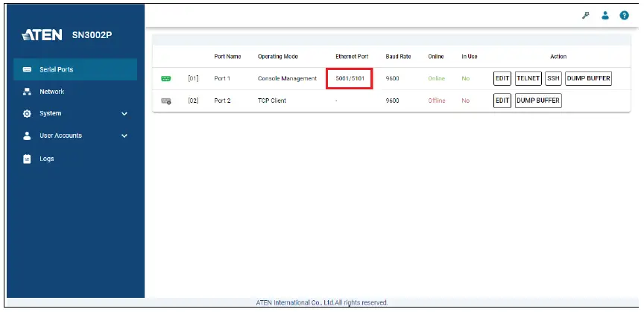Open the System menu item

click(50, 113)
